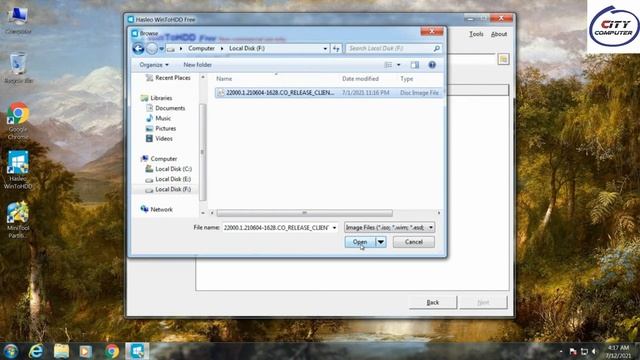Click the help question mark icon

point(432,65)
